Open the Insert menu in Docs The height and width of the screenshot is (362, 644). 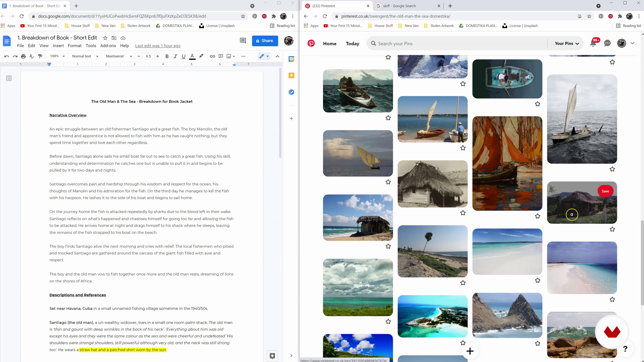coord(58,46)
